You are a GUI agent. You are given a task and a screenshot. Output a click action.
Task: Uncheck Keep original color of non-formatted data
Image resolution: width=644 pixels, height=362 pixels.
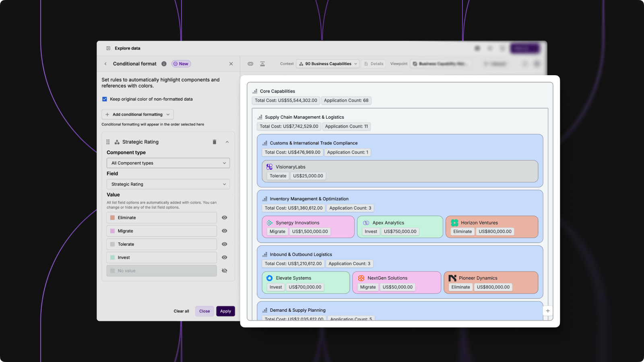105,99
